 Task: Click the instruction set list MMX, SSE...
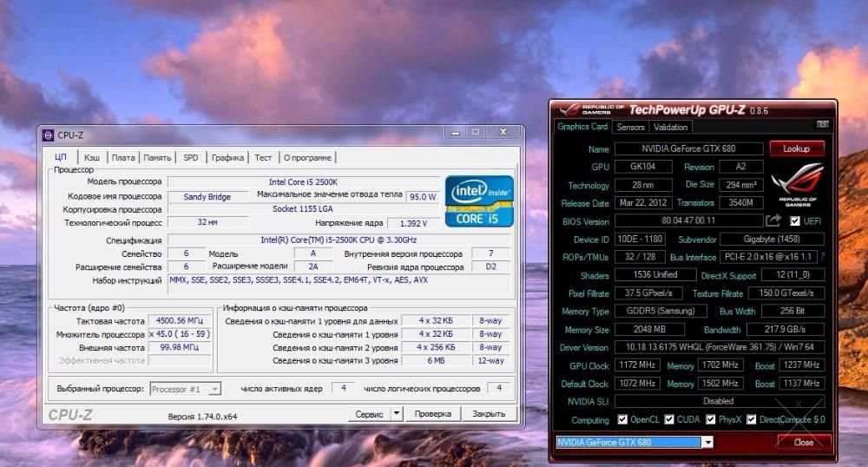(339, 283)
